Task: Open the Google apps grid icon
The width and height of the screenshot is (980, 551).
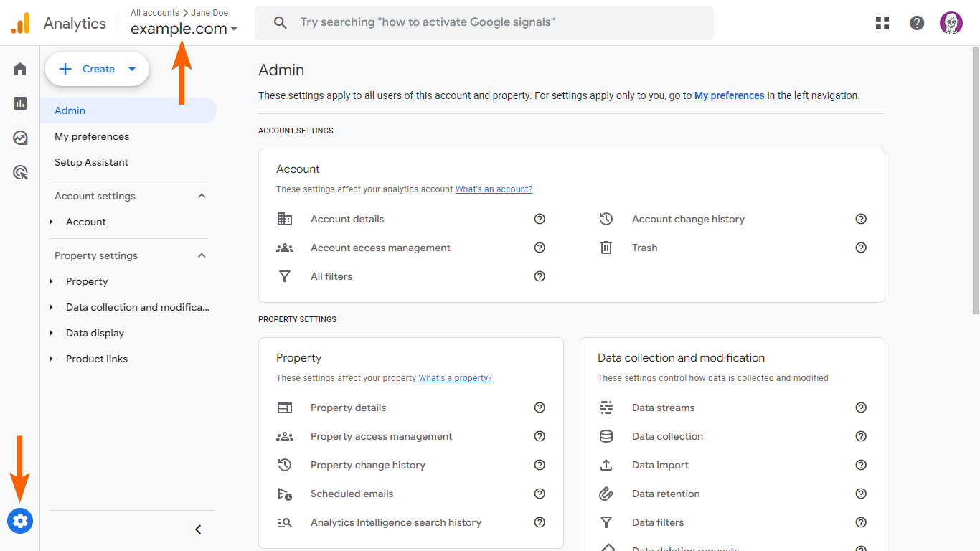Action: (882, 23)
